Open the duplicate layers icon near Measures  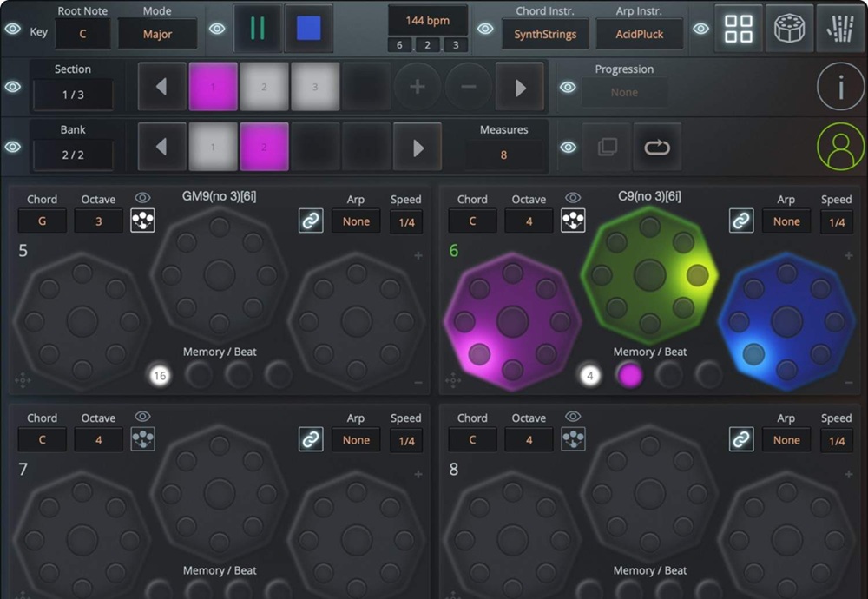(x=607, y=147)
